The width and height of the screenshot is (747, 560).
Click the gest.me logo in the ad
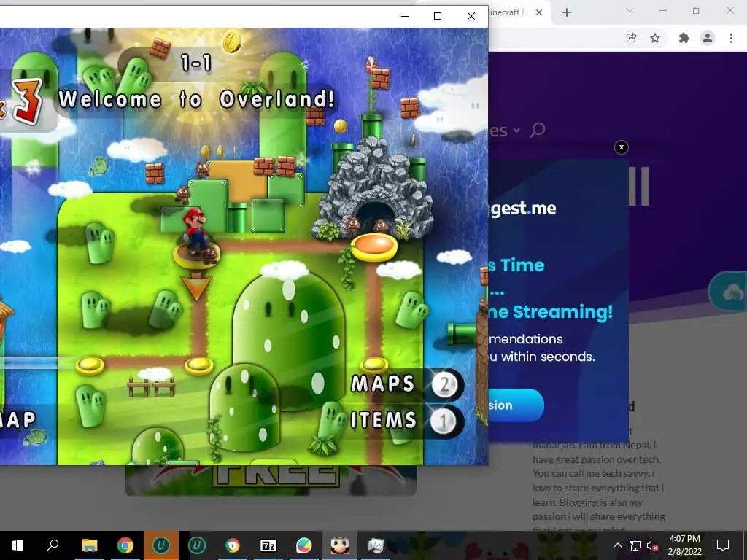pyautogui.click(x=522, y=209)
